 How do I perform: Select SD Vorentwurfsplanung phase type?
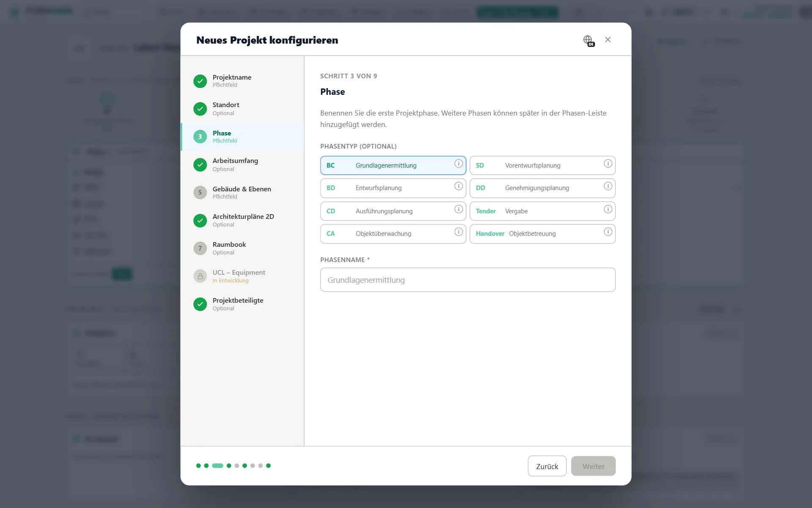click(542, 165)
